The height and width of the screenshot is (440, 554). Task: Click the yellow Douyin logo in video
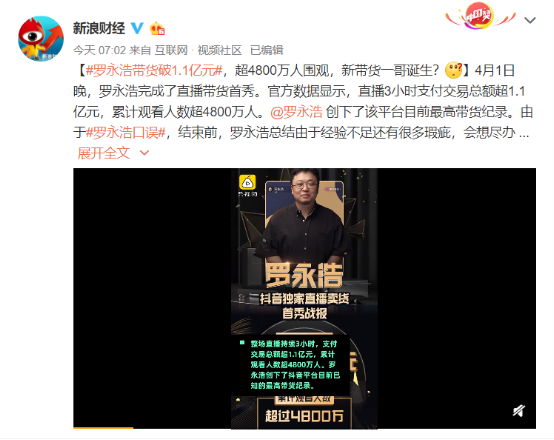(248, 183)
